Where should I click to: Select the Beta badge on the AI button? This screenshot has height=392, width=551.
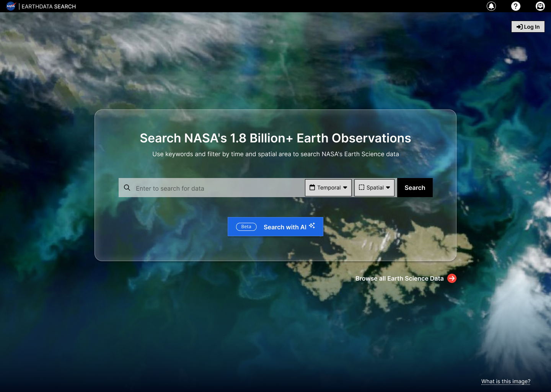click(x=246, y=227)
